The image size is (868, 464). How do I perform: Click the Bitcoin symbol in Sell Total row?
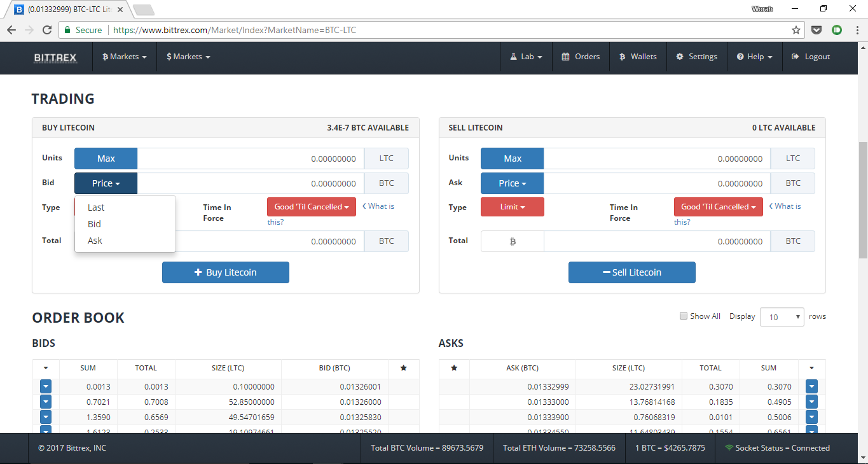point(512,241)
